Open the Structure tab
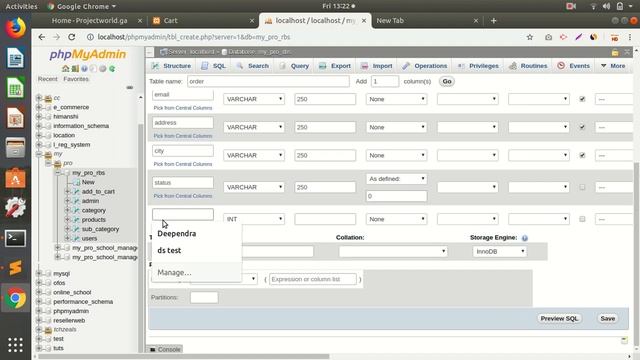 (x=171, y=66)
